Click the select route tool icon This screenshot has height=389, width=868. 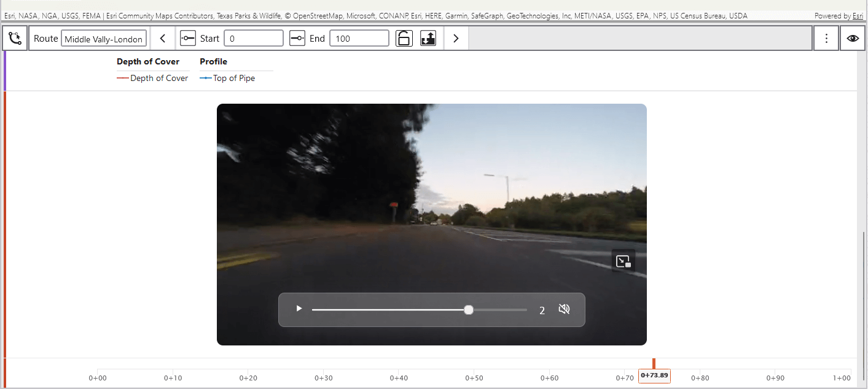pos(15,39)
